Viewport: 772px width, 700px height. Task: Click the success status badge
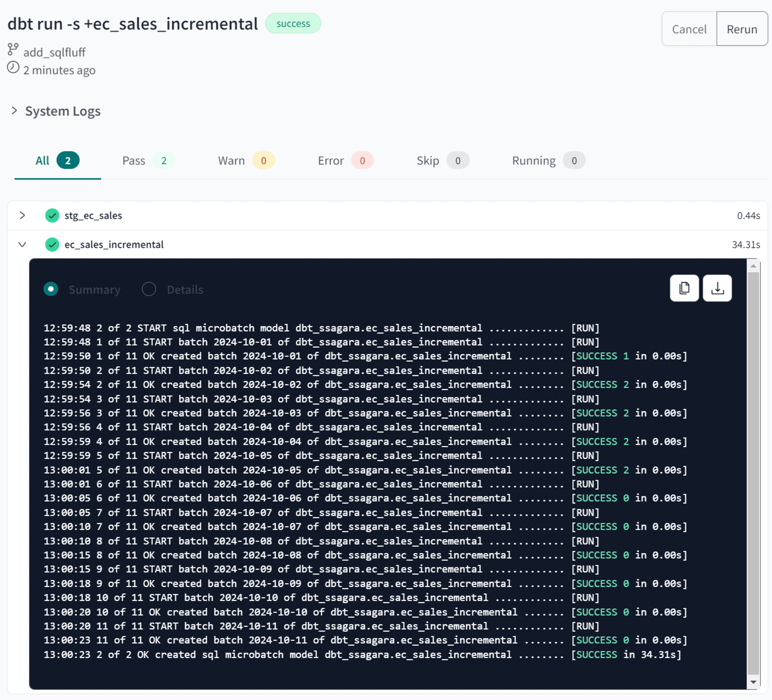[293, 24]
